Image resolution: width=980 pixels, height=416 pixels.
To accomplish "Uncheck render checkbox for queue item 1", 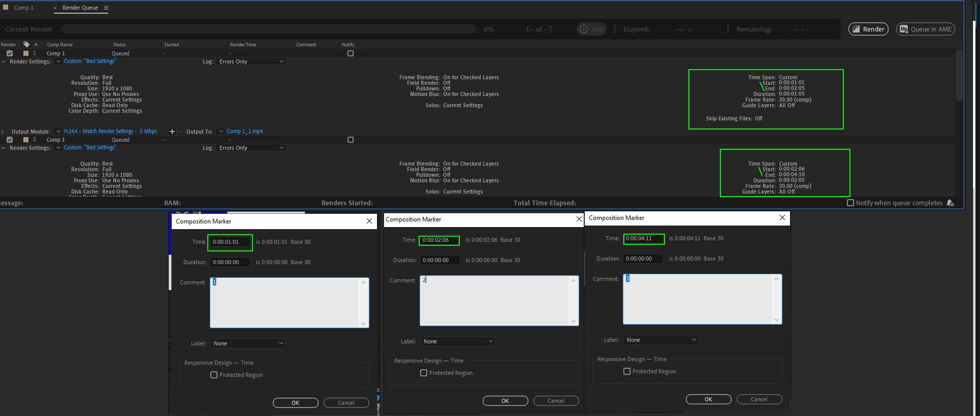I will pyautogui.click(x=10, y=53).
